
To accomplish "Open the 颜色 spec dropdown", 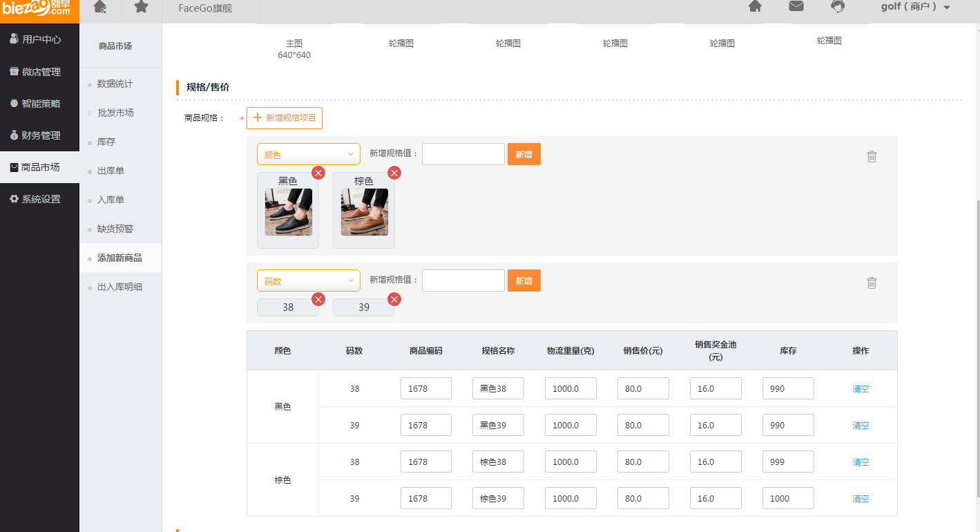I will pos(308,155).
